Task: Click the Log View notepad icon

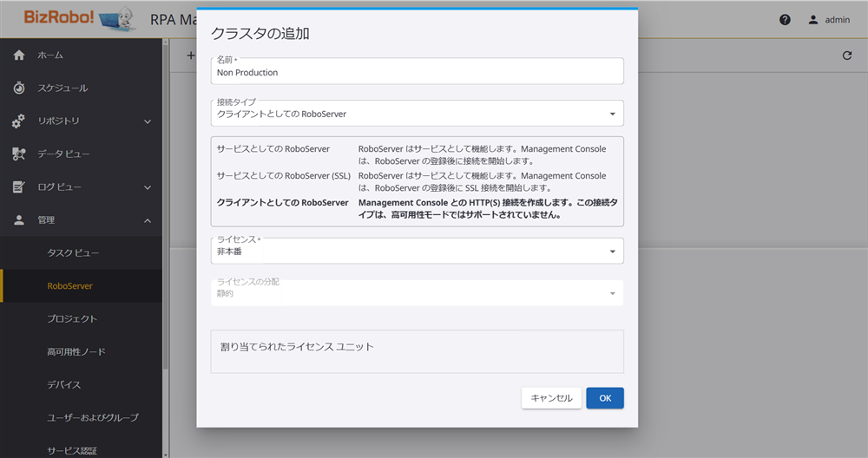Action: 19,187
